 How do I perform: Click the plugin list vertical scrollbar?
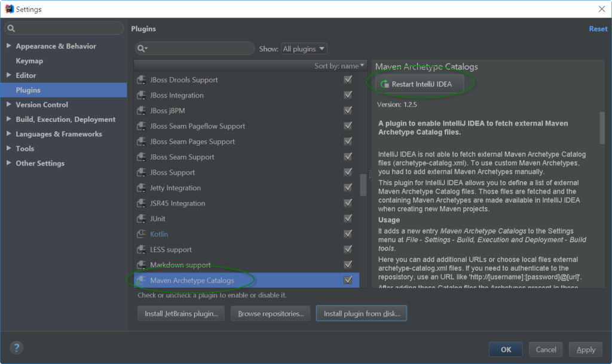pyautogui.click(x=363, y=185)
